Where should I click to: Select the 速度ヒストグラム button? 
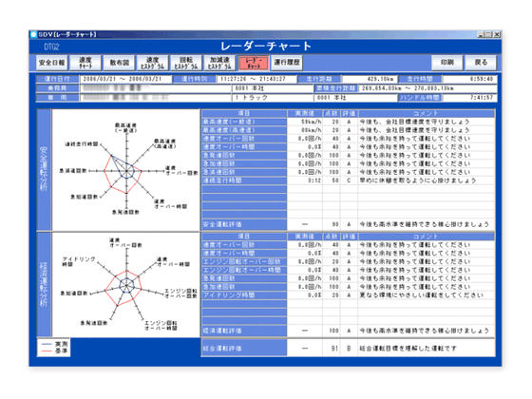coord(153,63)
